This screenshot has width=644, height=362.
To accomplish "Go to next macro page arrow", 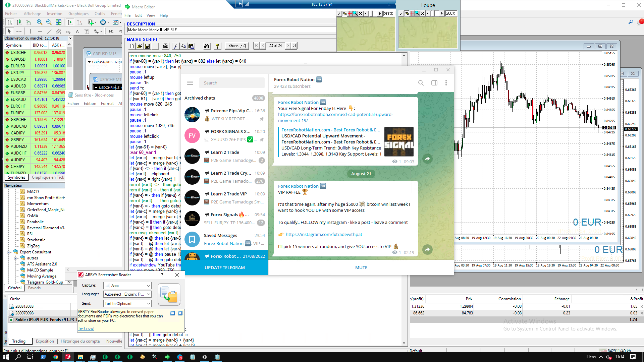I will click(288, 46).
